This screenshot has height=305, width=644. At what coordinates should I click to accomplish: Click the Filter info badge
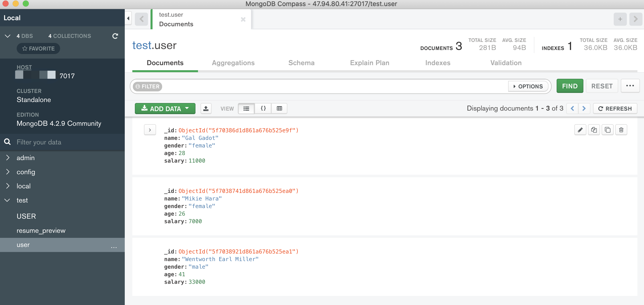147,86
